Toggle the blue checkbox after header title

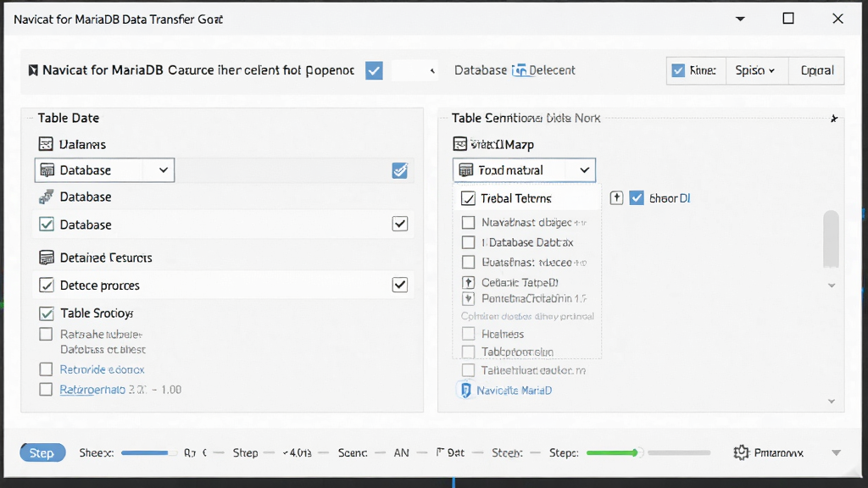click(374, 70)
